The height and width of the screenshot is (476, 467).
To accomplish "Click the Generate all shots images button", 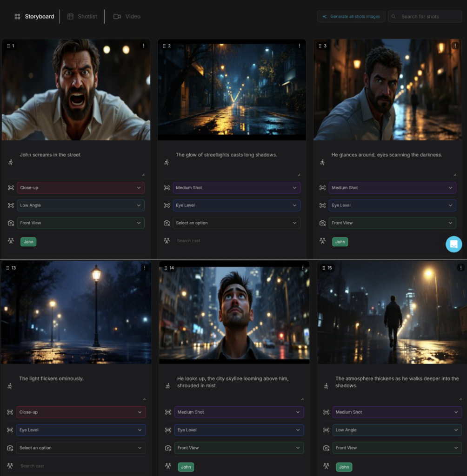I will click(351, 16).
